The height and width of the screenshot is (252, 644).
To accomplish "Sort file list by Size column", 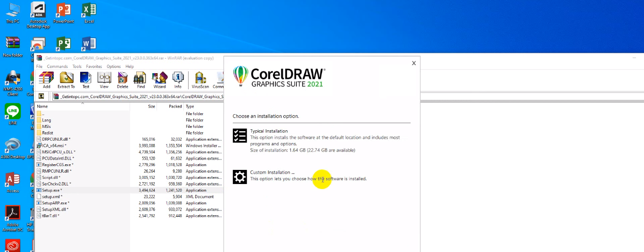I will (x=143, y=107).
